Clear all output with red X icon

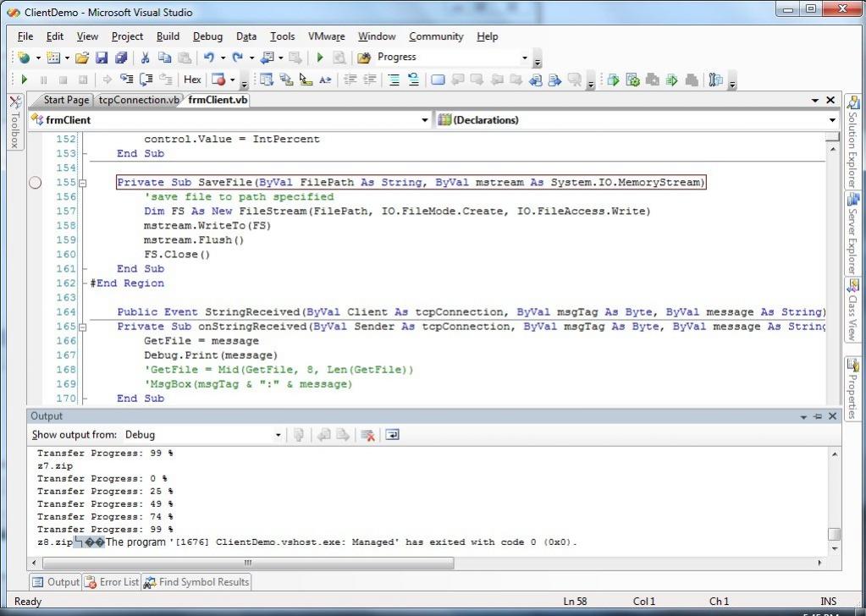click(x=367, y=435)
